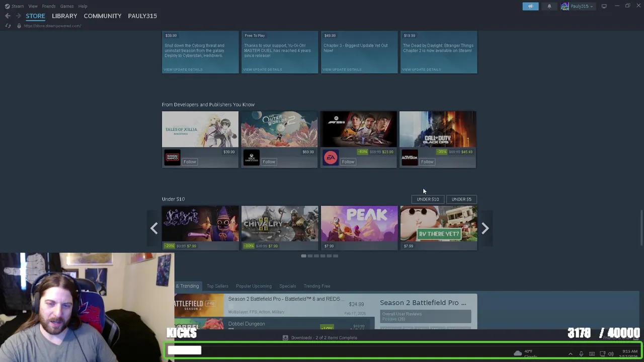Viewport: 644px width, 362px height.
Task: Switch to the Top Sellers tab
Action: (217, 286)
